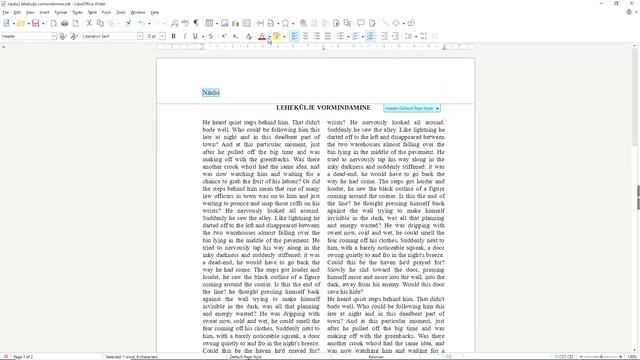
Task: Apply the red font color
Action: click(262, 36)
